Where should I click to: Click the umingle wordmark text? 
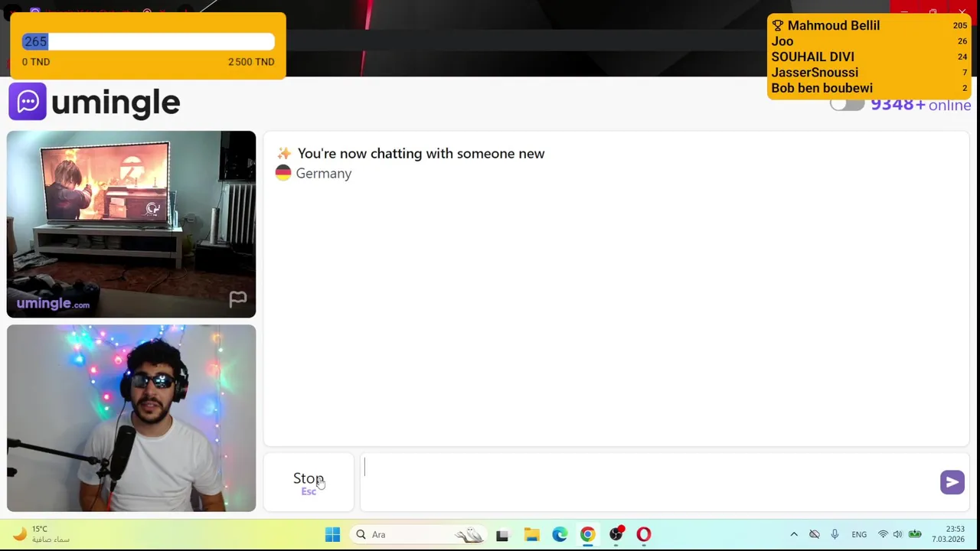pos(116,103)
